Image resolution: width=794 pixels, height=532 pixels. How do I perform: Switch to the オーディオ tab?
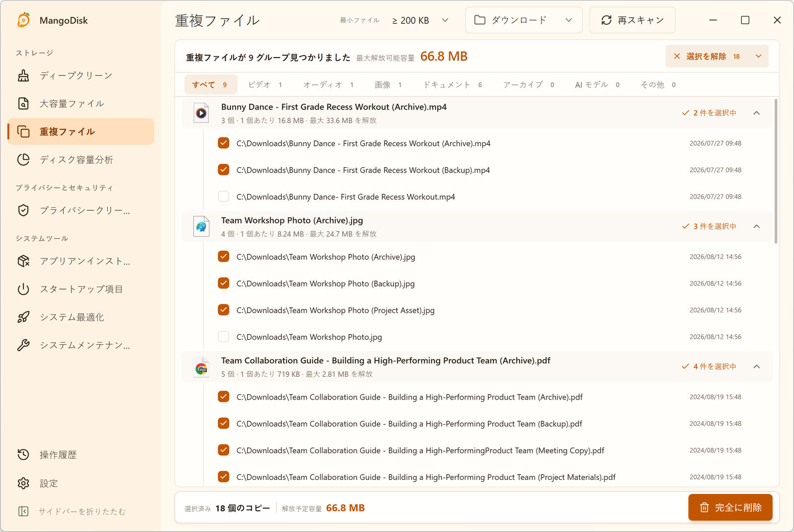pyautogui.click(x=329, y=85)
